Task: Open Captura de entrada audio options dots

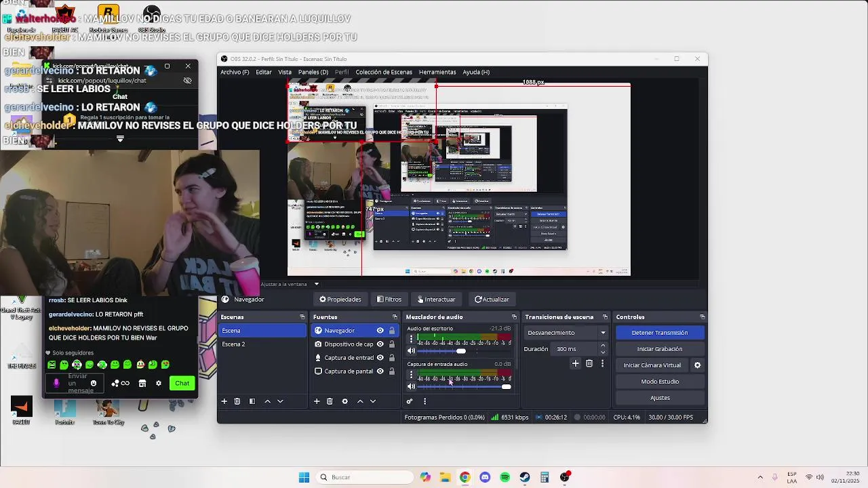Action: click(x=411, y=375)
